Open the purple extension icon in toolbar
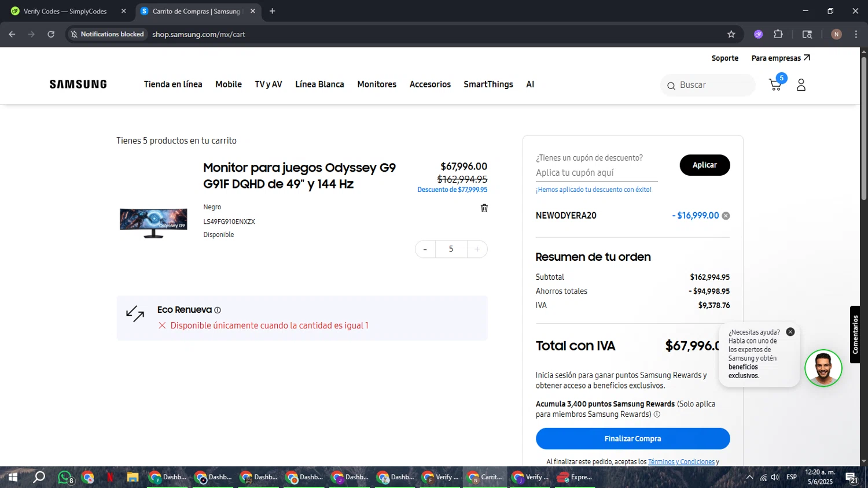This screenshot has height=488, width=868. tap(758, 34)
